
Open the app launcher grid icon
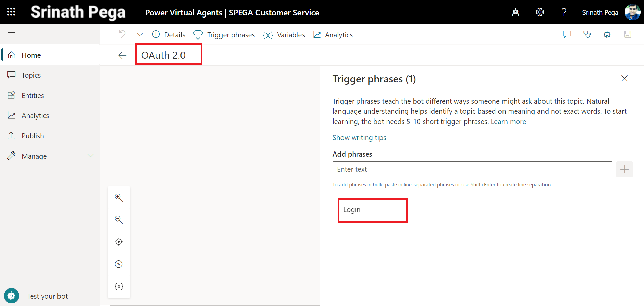click(11, 12)
